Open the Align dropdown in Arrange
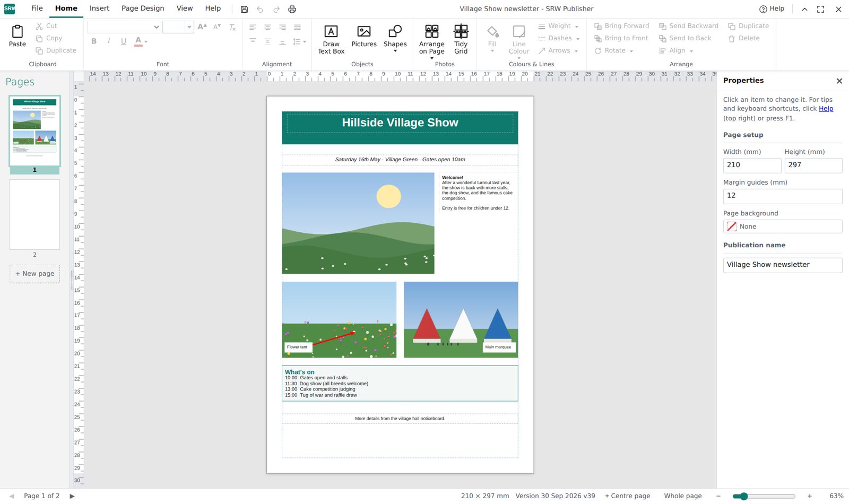The height and width of the screenshot is (504, 849). click(676, 50)
